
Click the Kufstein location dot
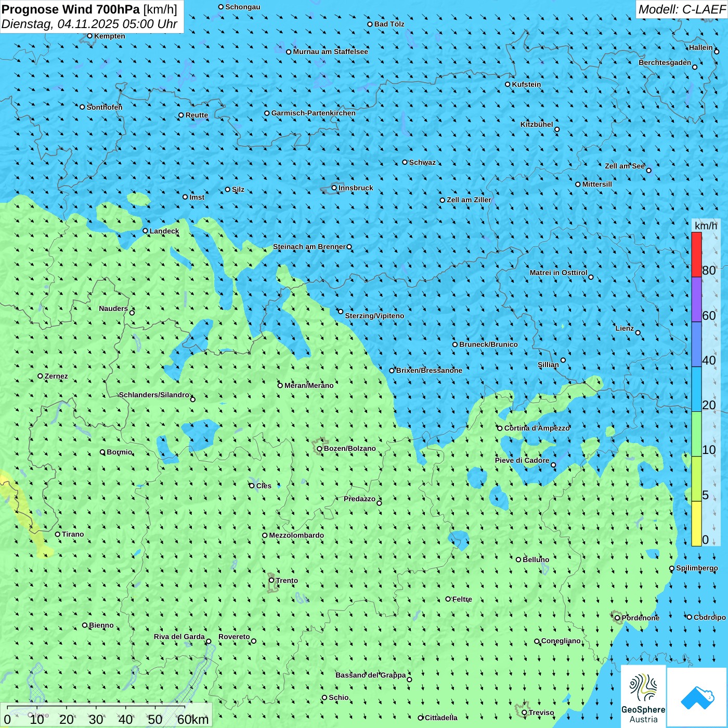coord(508,84)
